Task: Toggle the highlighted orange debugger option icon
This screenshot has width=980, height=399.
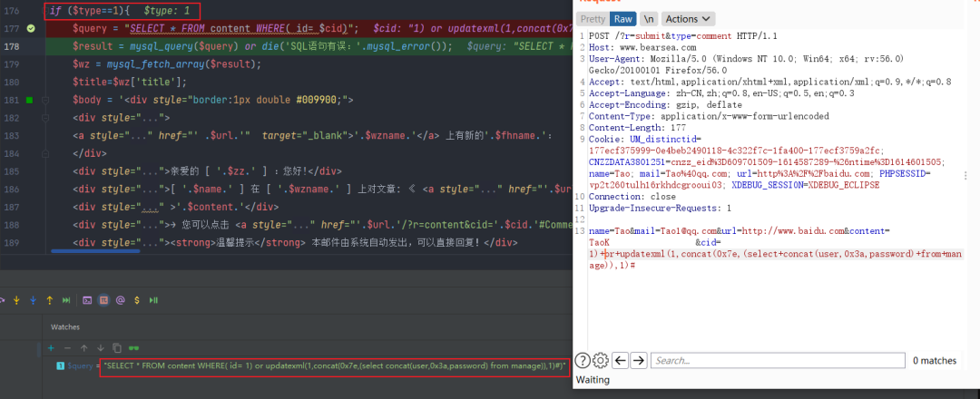Action: 104,300
